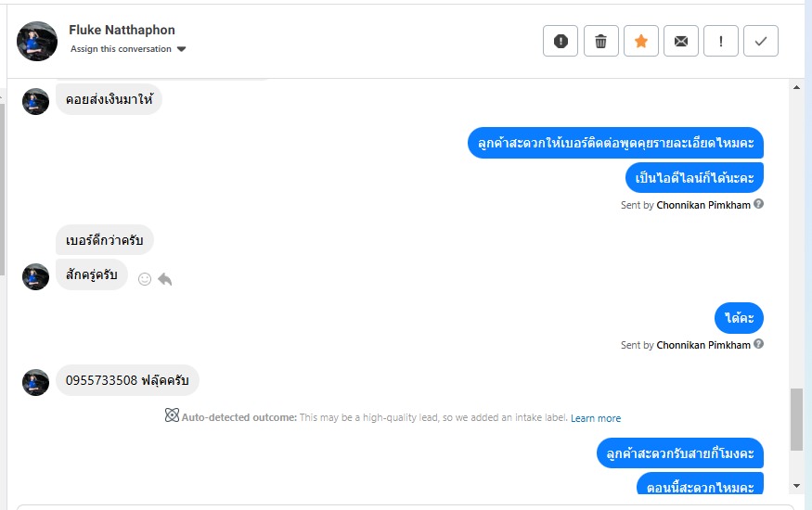Open emoji reaction for สักครู่ครับ message
Viewport: 812px width, 510px height.
(145, 278)
